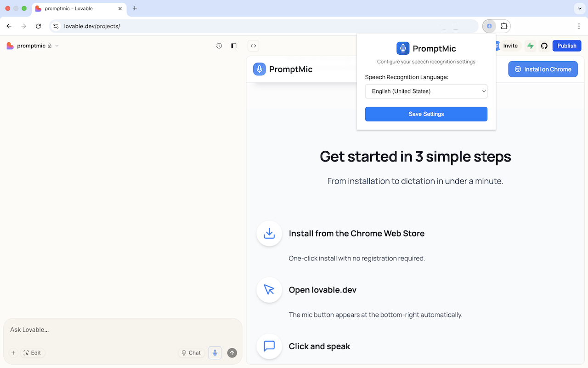Open version history clock icon

(219, 46)
